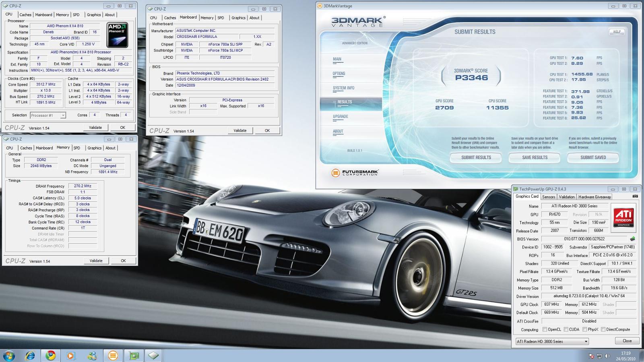This screenshot has width=644, height=362.
Task: Click Validate in the CPU tab window
Action: pyautogui.click(x=95, y=127)
